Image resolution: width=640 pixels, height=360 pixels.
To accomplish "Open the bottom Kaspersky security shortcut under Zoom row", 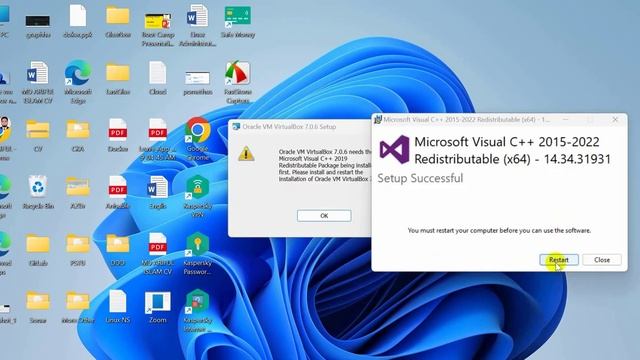I will pyautogui.click(x=198, y=310).
